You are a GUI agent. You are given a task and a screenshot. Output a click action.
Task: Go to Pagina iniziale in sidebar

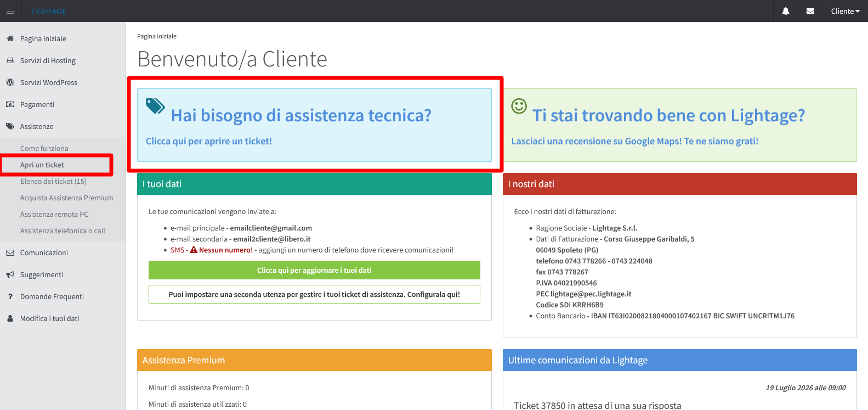(x=43, y=38)
